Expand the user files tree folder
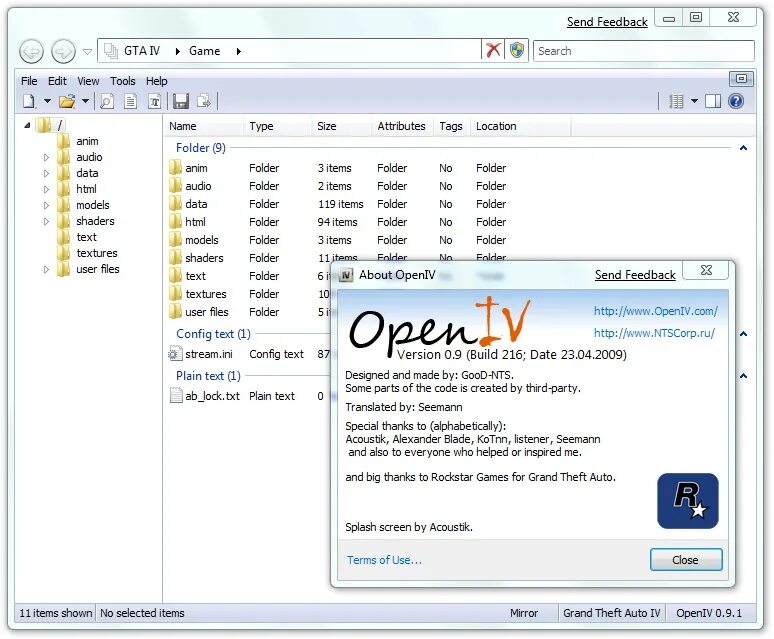 coord(46,269)
